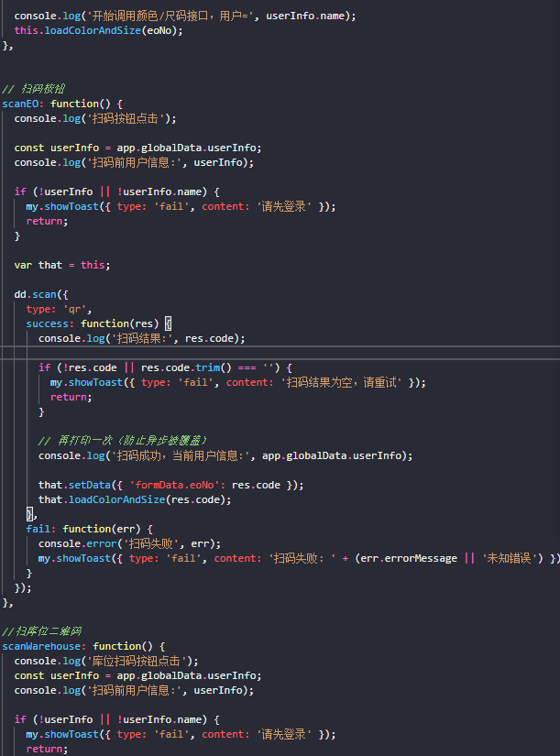Click err.errorMessage in the fail toast
Screen dimensions: 560x756
pyautogui.click(x=409, y=558)
